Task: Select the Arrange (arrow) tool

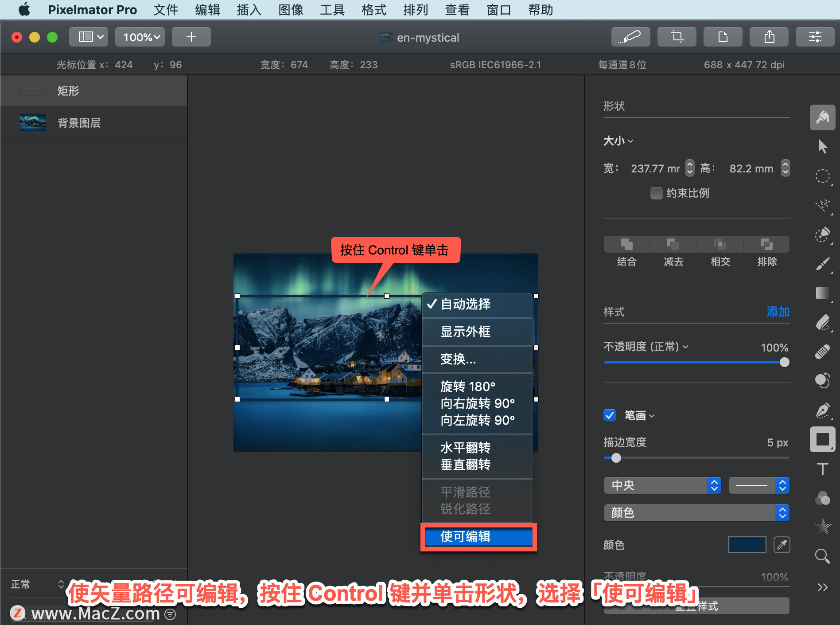Action: [x=822, y=146]
